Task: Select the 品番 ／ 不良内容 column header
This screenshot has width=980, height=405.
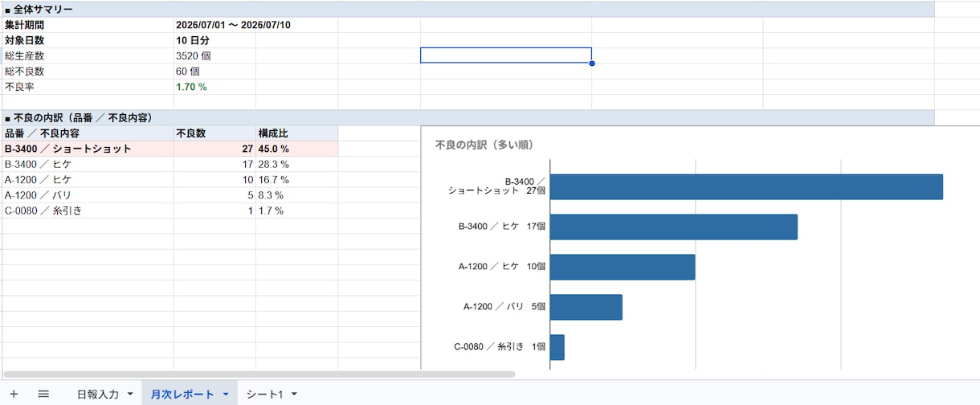Action: pyautogui.click(x=87, y=133)
